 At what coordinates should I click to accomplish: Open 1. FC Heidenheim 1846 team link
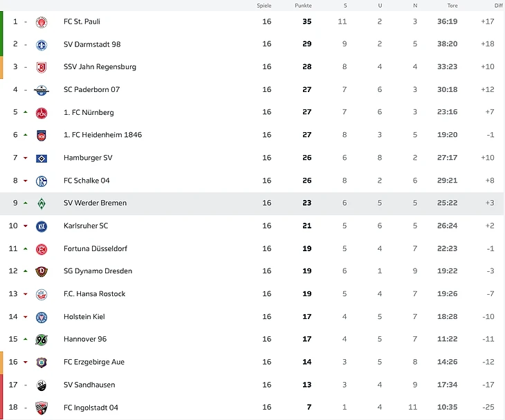tap(102, 135)
